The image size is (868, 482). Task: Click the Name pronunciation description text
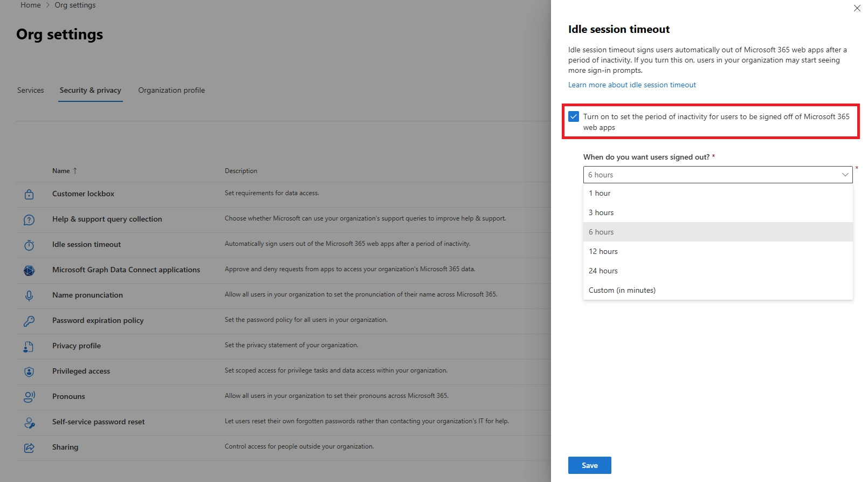(361, 294)
